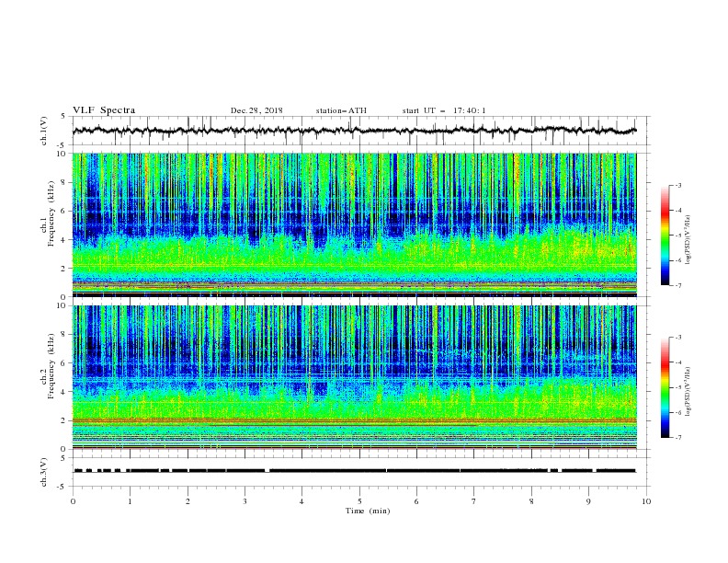
Task: Click the ch.1 'Frequency (kHz)' axis label
Action: coord(51,214)
